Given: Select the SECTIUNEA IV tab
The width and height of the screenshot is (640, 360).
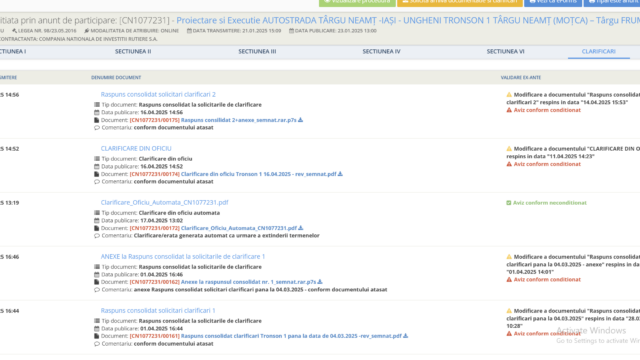Looking at the screenshot, I should click(x=381, y=51).
